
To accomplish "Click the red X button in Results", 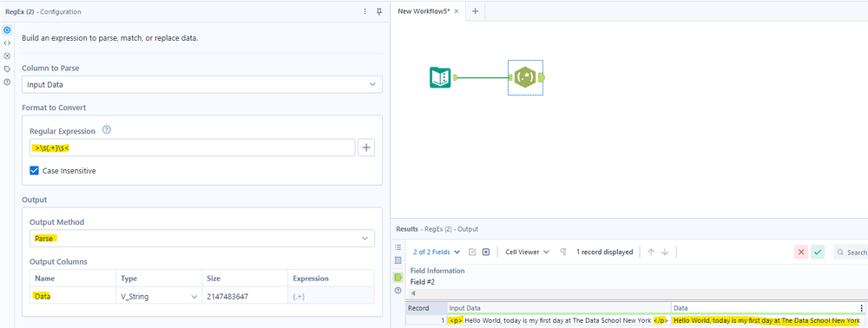I will pos(801,253).
